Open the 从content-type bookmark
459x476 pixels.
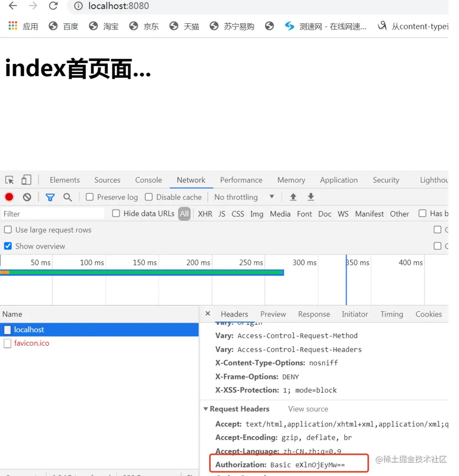[x=413, y=26]
